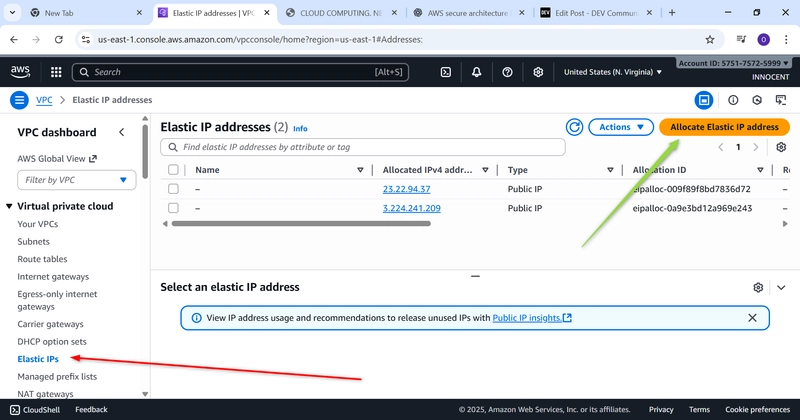
Task: Refresh the Elastic IP addresses table
Action: [x=574, y=127]
